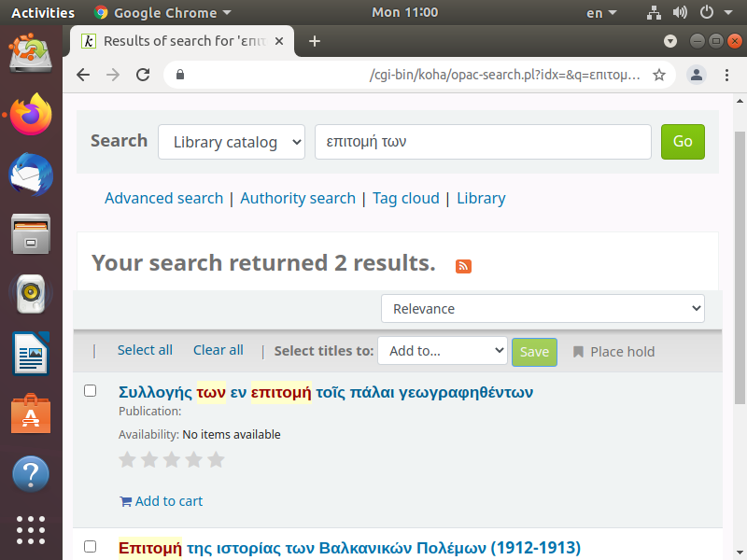Check the box for Συλλογής result
This screenshot has width=747, height=560.
click(91, 391)
